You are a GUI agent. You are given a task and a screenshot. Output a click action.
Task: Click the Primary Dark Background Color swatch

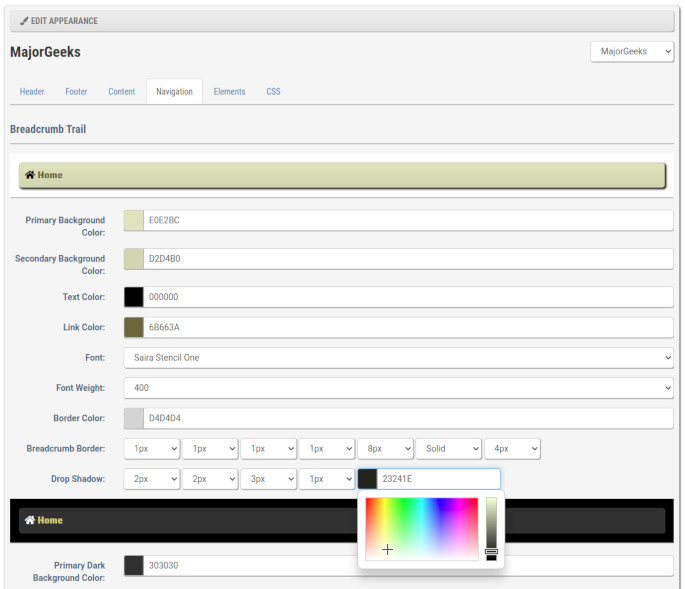(134, 565)
